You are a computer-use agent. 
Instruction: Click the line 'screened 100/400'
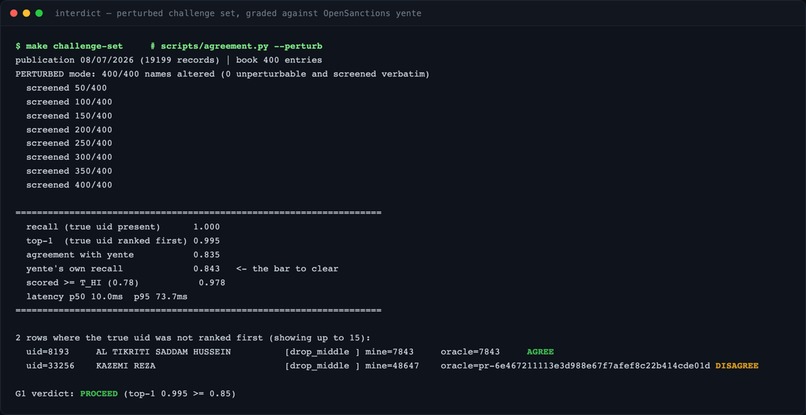point(69,102)
